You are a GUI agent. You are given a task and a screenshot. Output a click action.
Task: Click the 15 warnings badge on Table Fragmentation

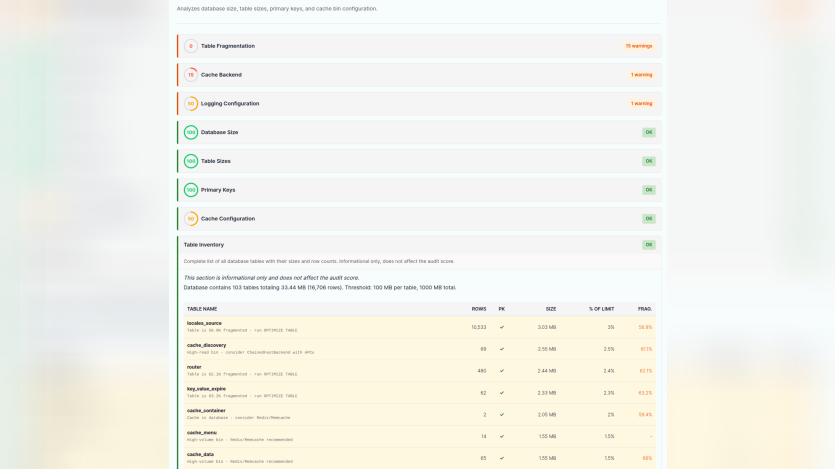[x=638, y=46]
